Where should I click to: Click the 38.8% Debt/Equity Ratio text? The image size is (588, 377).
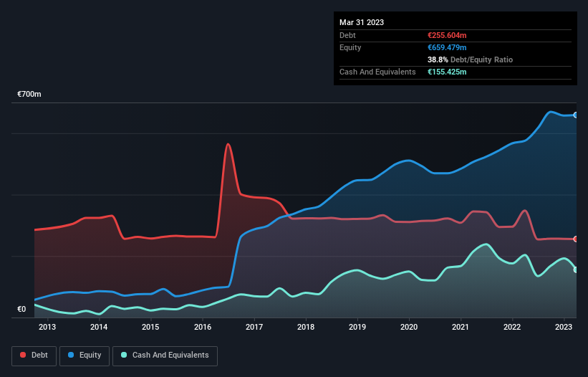[x=471, y=59]
